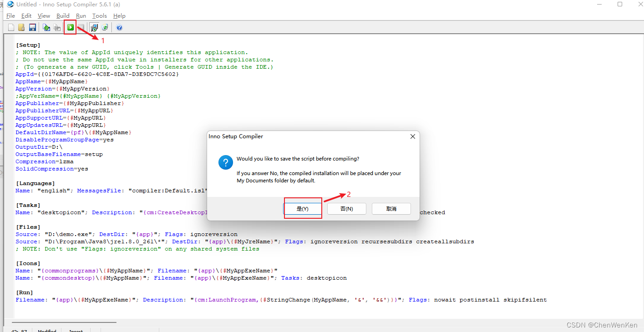644x332 pixels.
Task: Click the OutputDir=D:\ line
Action: pos(39,147)
